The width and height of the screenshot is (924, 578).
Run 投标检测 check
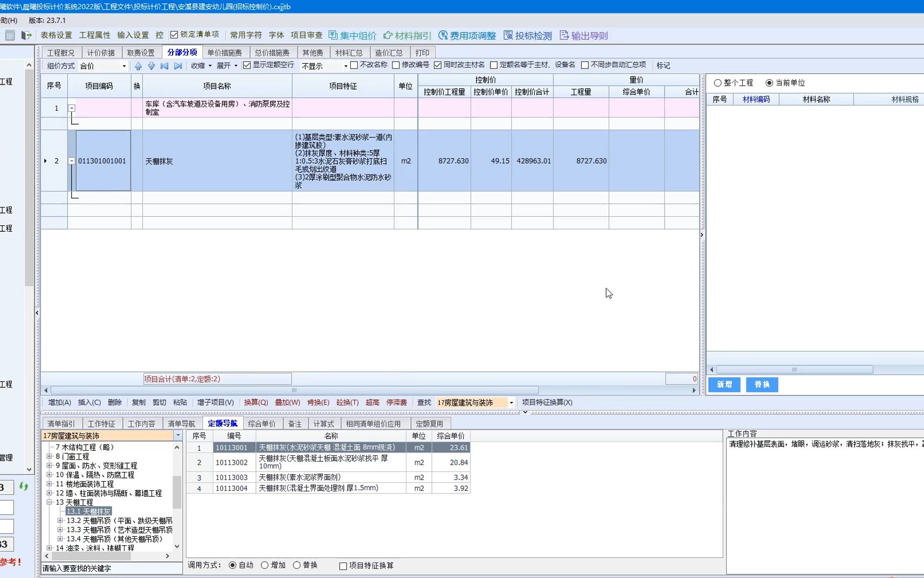click(527, 35)
